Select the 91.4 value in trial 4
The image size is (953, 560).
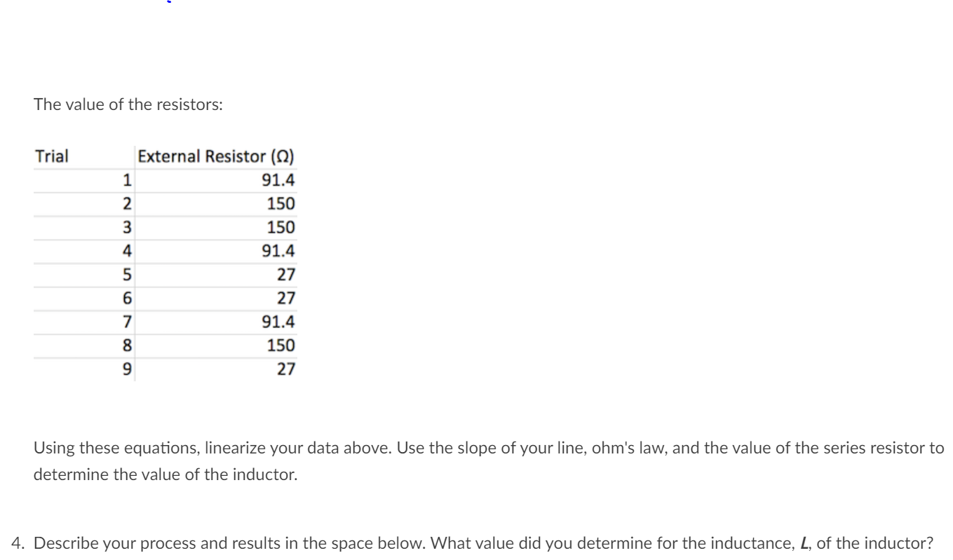[x=278, y=251]
